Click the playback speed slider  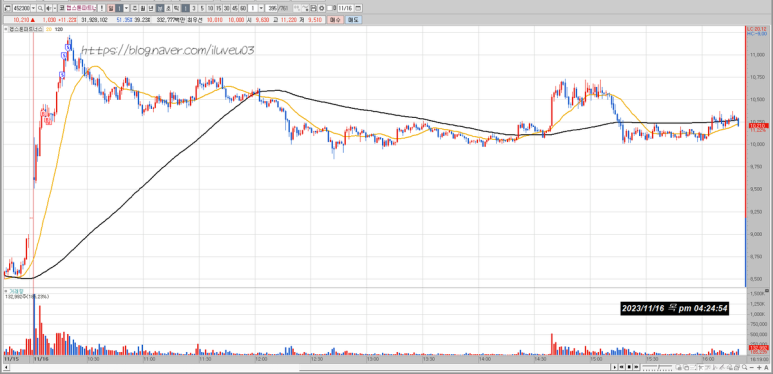pos(657,367)
